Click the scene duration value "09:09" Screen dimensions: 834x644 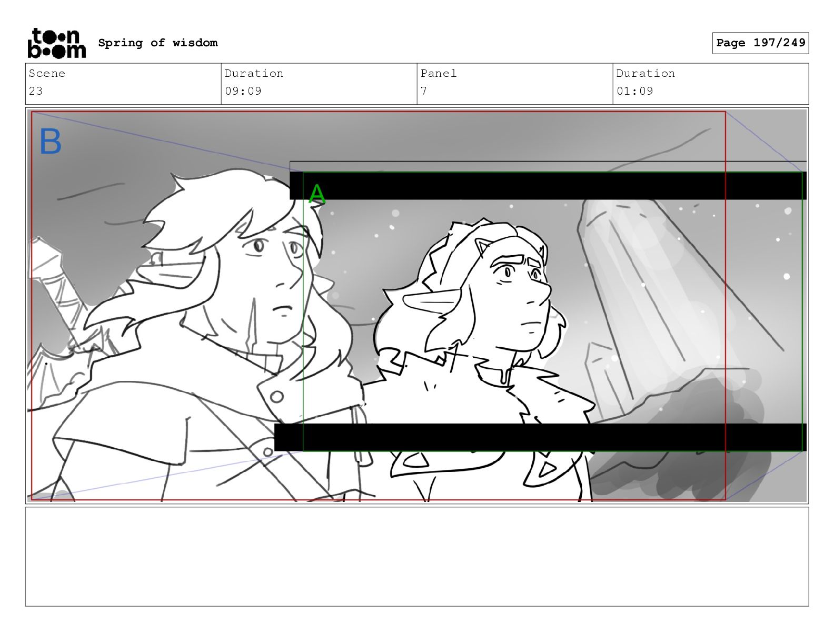click(243, 91)
